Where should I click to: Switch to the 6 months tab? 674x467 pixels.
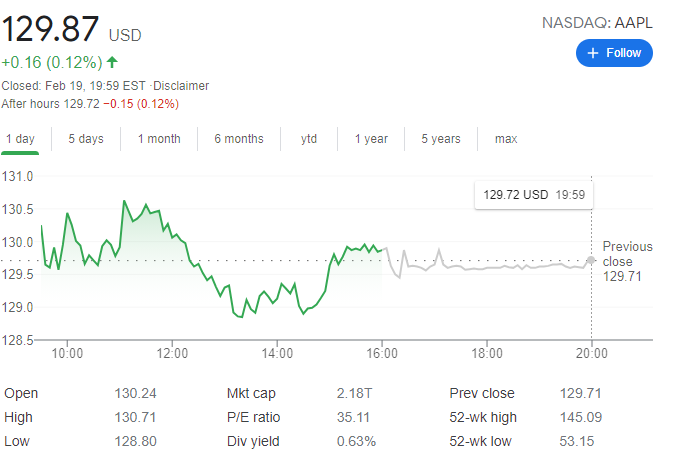click(239, 139)
